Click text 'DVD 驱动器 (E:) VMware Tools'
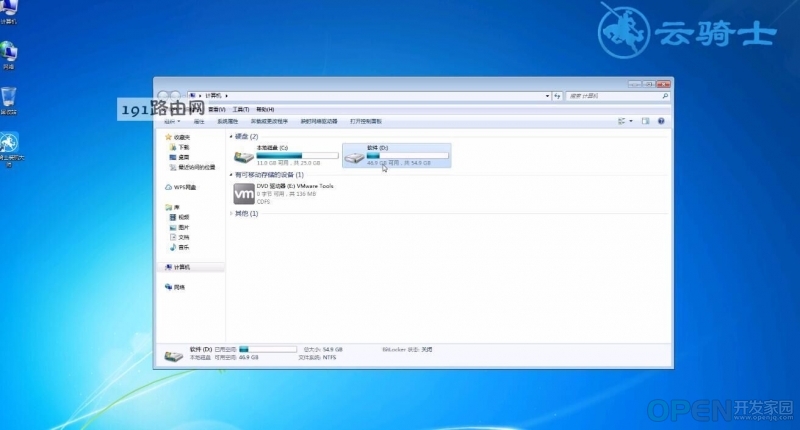This screenshot has height=430, width=800. coord(295,186)
